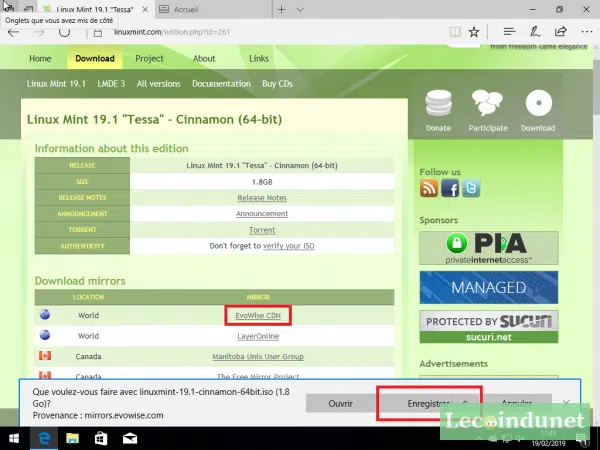Screen dimensions: 600x450
Task: Click the Donate coins icon
Action: tap(439, 103)
